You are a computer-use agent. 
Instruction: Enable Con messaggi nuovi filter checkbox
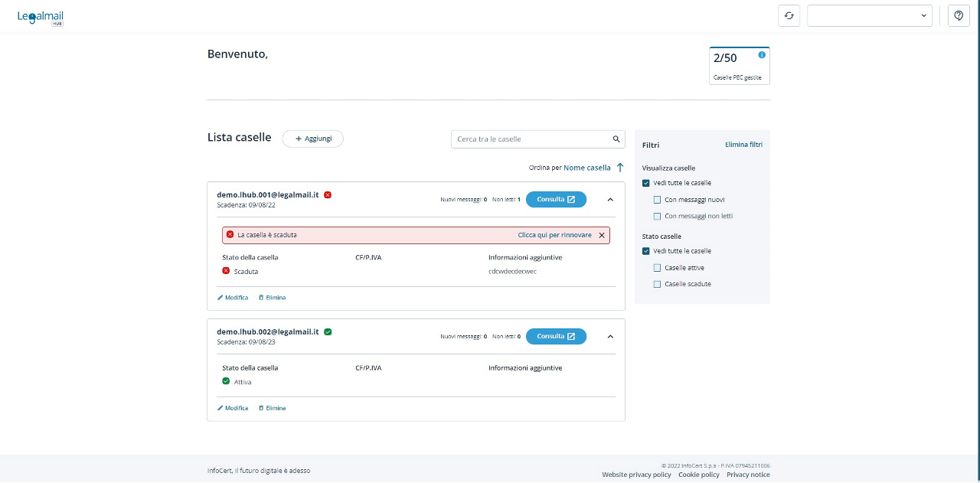point(657,200)
